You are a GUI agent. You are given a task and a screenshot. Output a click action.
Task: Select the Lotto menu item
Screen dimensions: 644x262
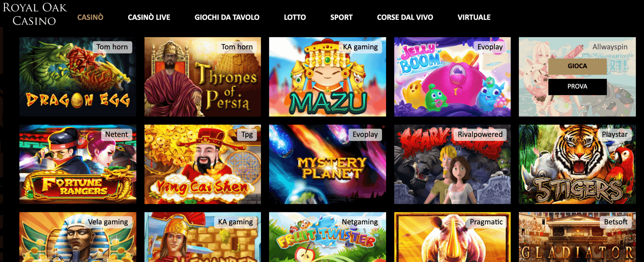[295, 17]
